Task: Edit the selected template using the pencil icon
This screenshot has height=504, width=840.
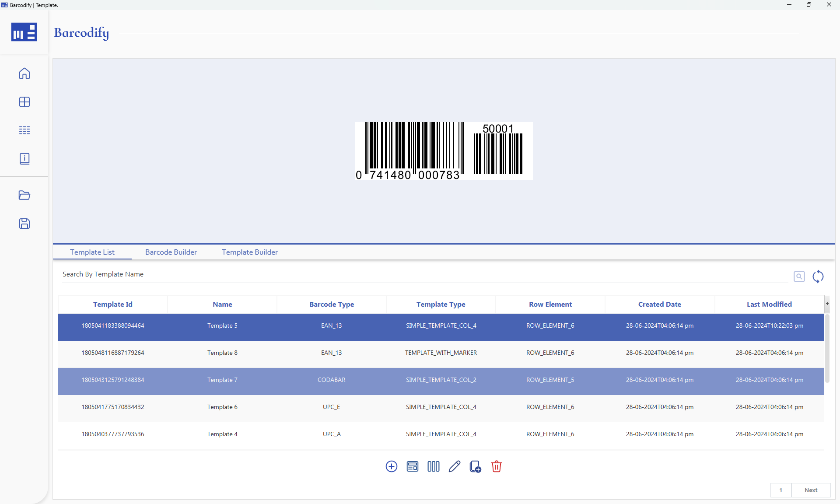Action: (454, 466)
